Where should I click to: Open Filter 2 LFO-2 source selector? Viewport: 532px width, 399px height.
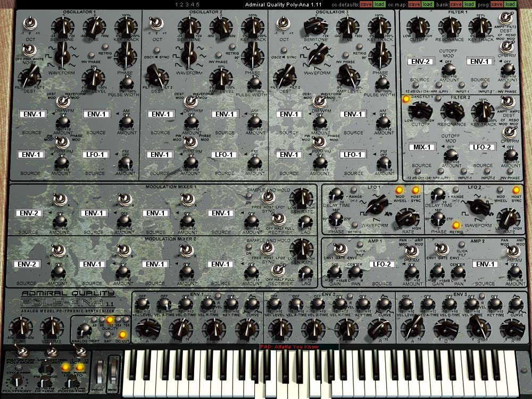[x=482, y=147]
